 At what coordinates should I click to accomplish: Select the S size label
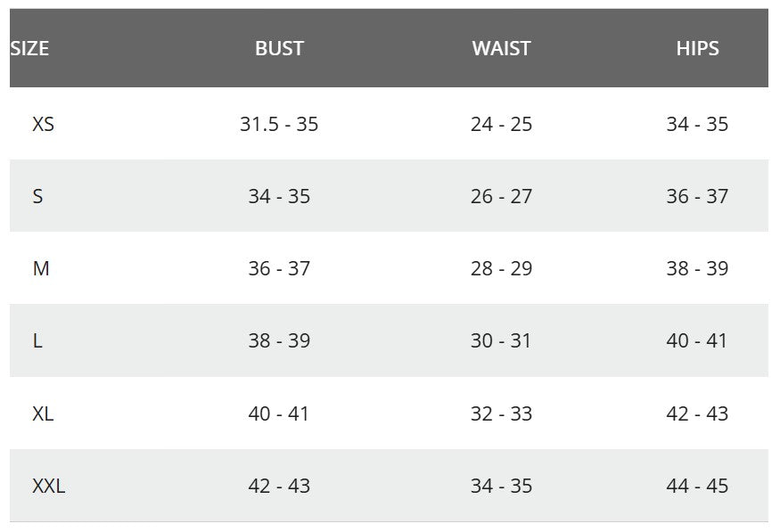pos(37,197)
